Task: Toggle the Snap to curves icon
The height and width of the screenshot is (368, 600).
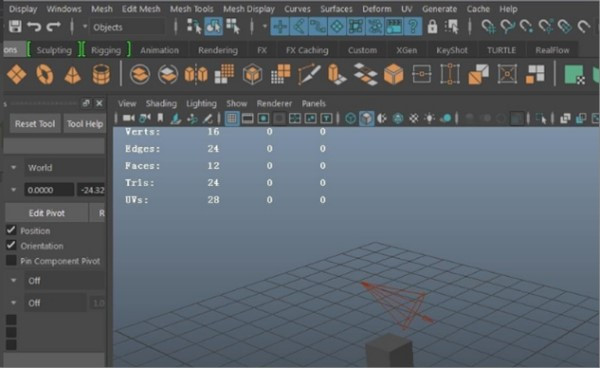Action: [x=508, y=27]
